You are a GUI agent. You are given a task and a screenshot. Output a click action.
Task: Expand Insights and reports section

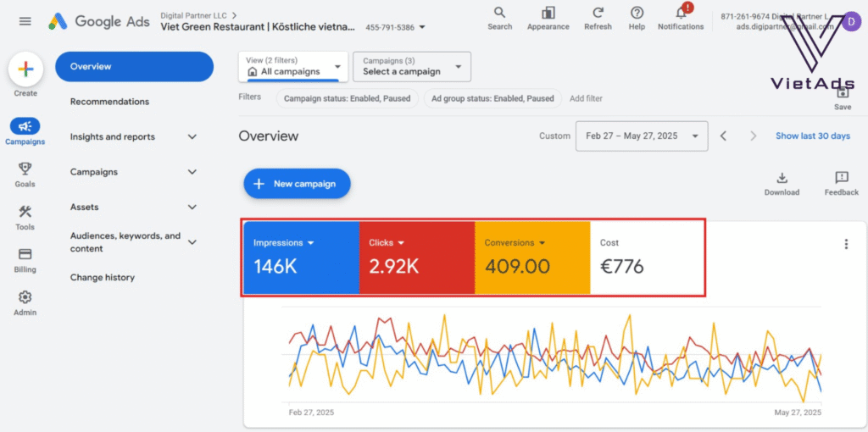point(192,137)
